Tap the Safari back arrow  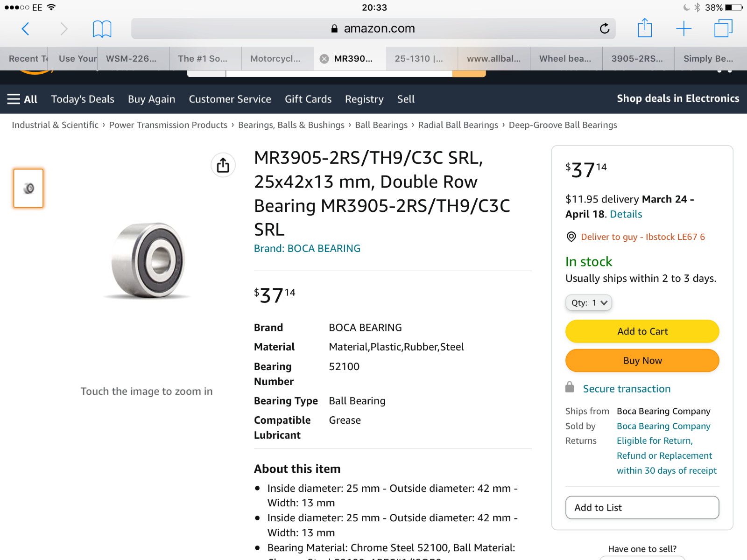[x=26, y=29]
